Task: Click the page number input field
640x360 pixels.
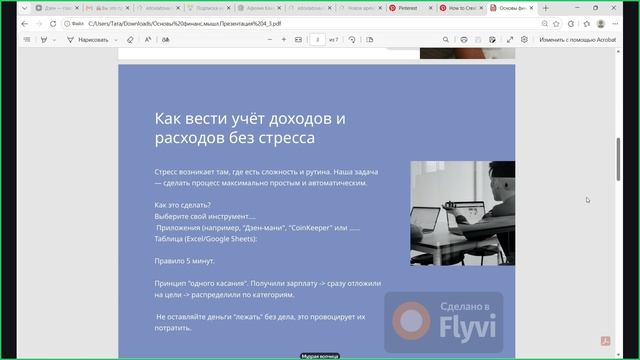Action: tap(318, 40)
